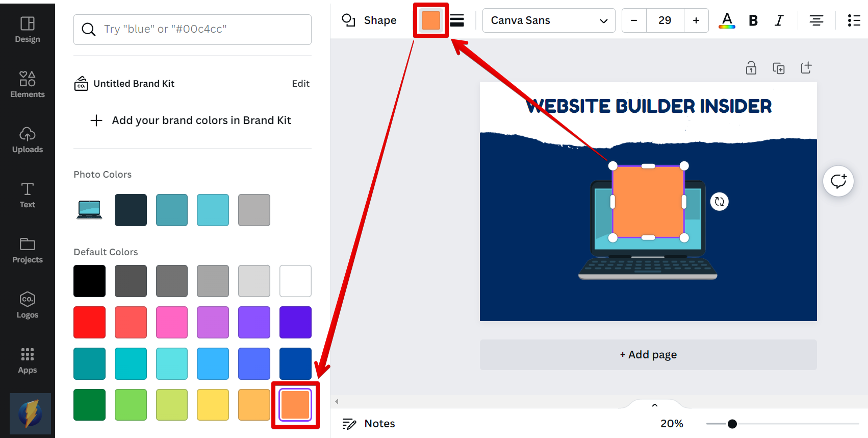The width and height of the screenshot is (868, 438).
Task: Add a comment using the bubble icon
Action: coord(838,181)
